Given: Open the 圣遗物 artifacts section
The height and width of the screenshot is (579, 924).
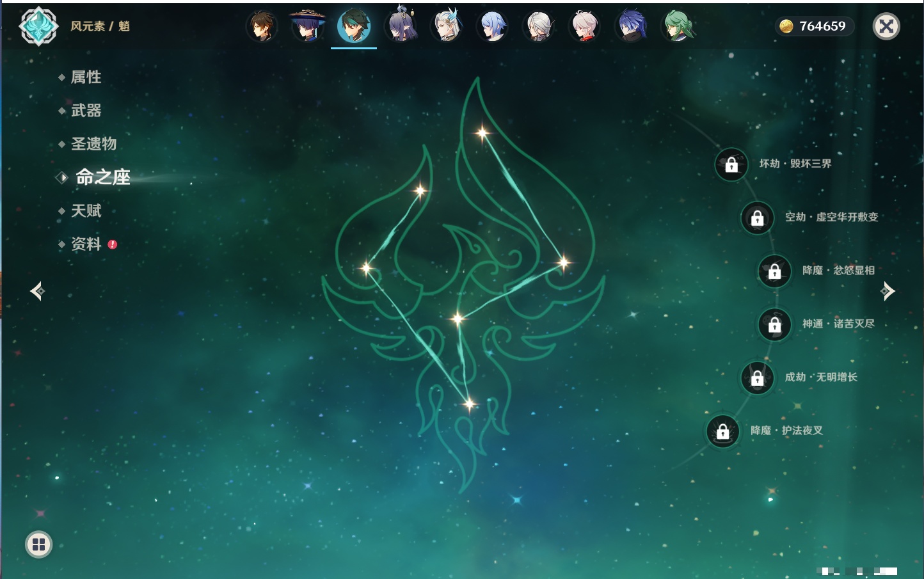Looking at the screenshot, I should [x=93, y=144].
